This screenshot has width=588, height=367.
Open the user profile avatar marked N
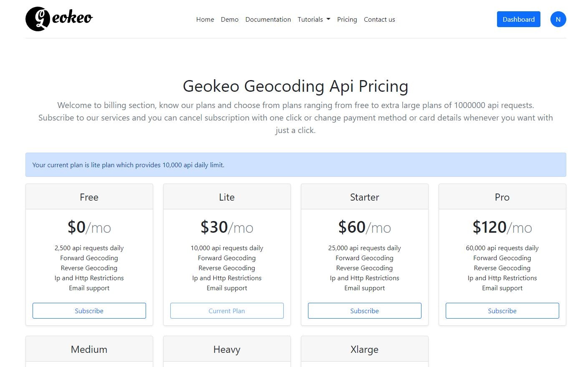coord(558,19)
